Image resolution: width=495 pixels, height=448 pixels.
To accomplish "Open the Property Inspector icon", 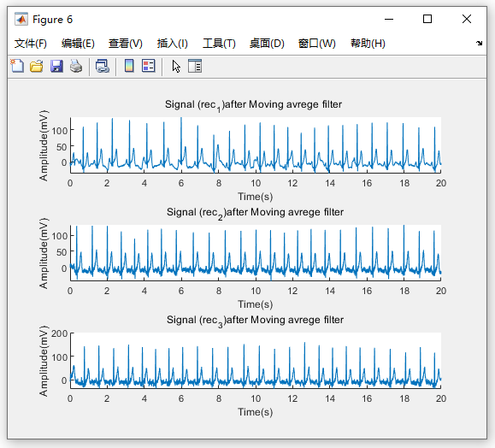I will (x=195, y=66).
